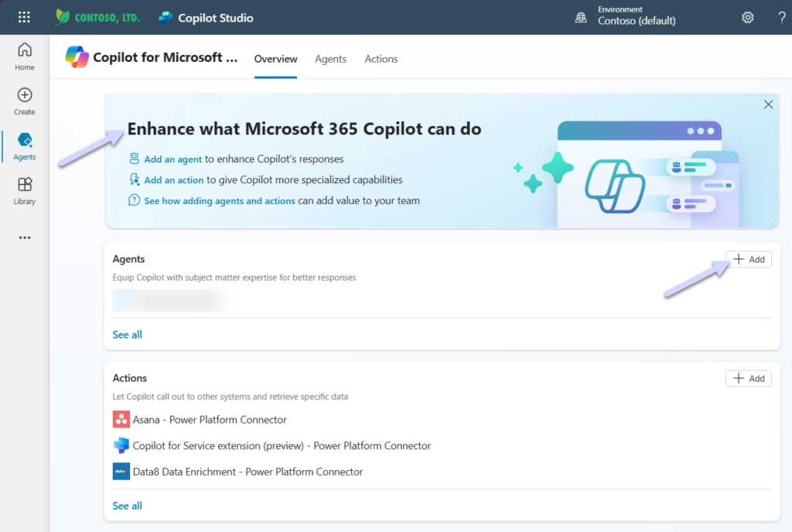Click the Add an agent link
792x532 pixels.
pyautogui.click(x=172, y=159)
